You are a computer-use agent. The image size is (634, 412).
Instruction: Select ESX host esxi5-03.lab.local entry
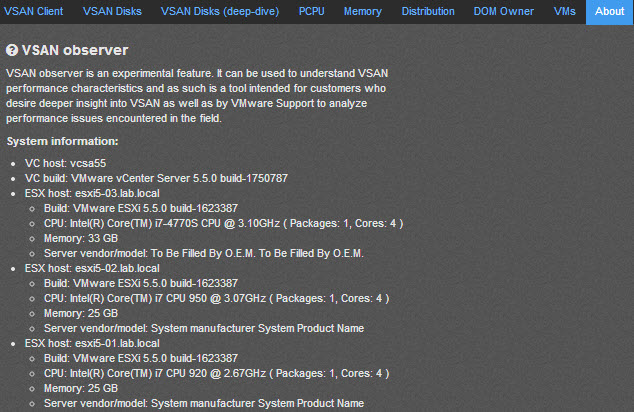point(92,193)
